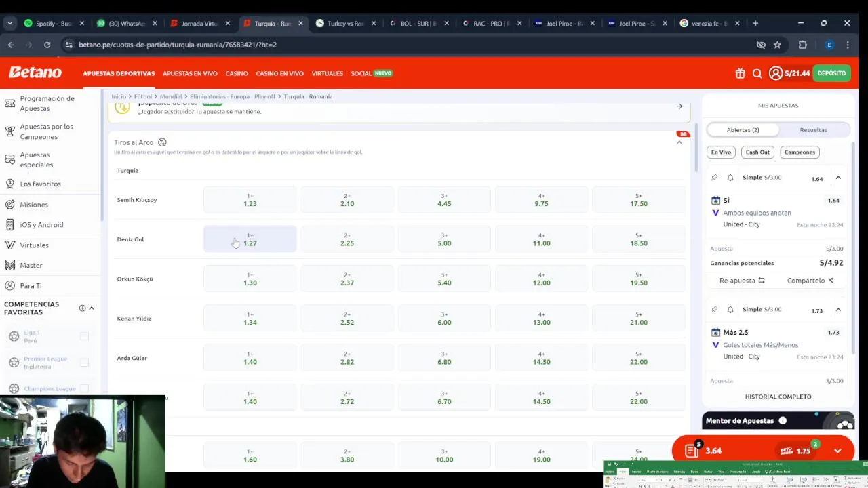Open VIRTUALES menu item
The height and width of the screenshot is (488, 868).
coord(328,73)
